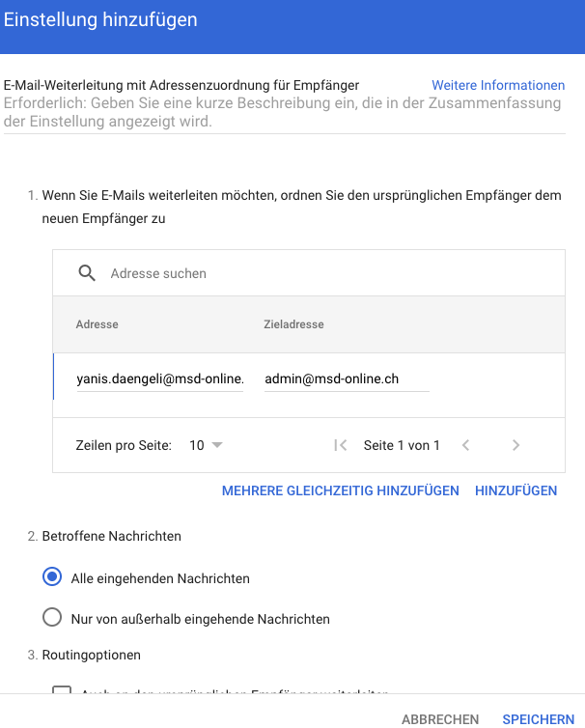
Task: Click the 'Seite 1 von 1' page indicator
Action: click(x=402, y=445)
